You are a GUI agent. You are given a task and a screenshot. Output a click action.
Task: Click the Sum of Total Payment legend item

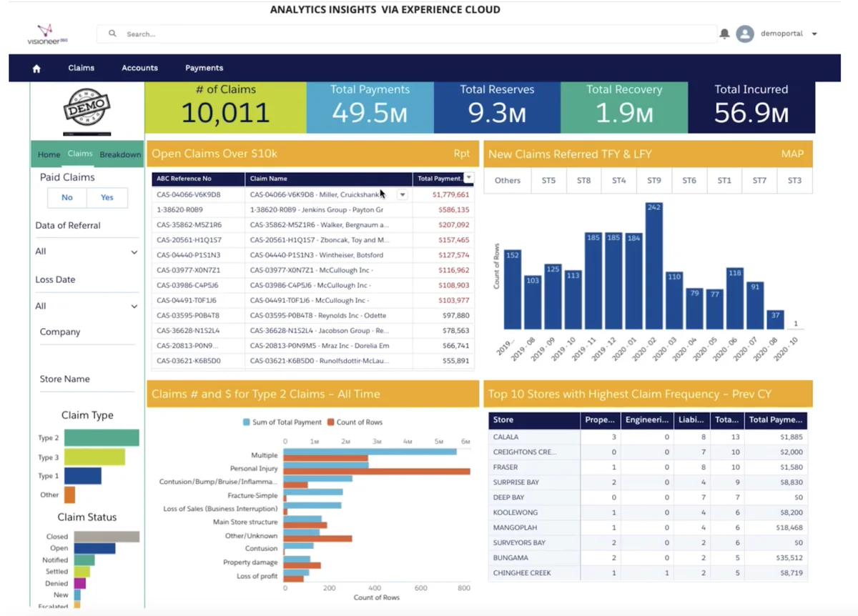pos(282,422)
